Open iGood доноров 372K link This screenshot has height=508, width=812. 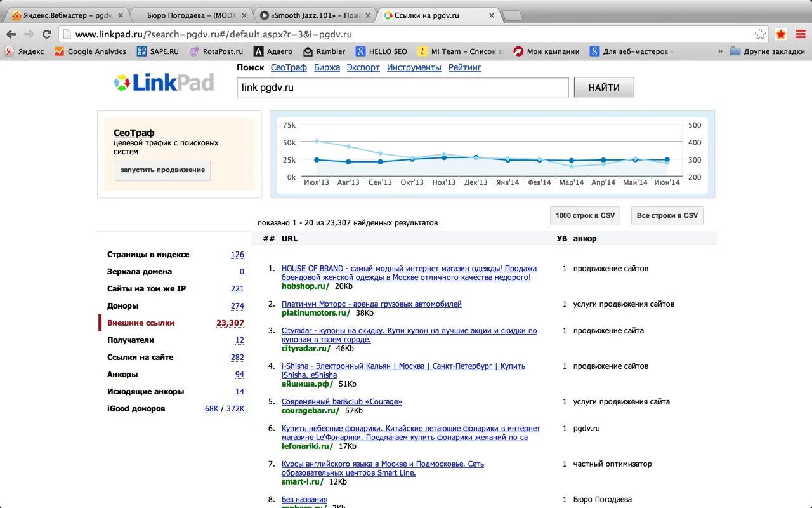[235, 409]
